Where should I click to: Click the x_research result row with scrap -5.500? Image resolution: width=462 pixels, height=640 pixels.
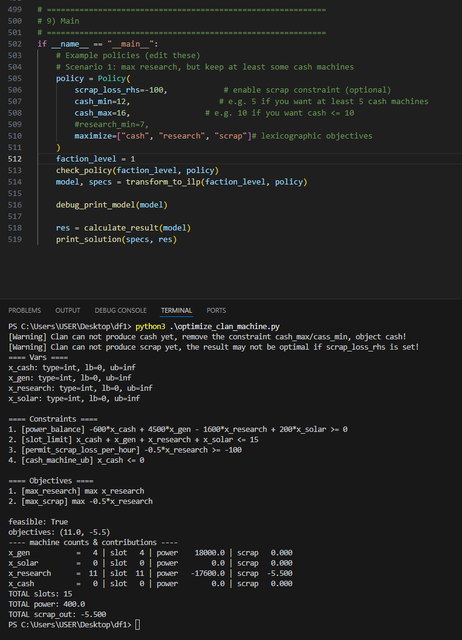click(x=150, y=573)
